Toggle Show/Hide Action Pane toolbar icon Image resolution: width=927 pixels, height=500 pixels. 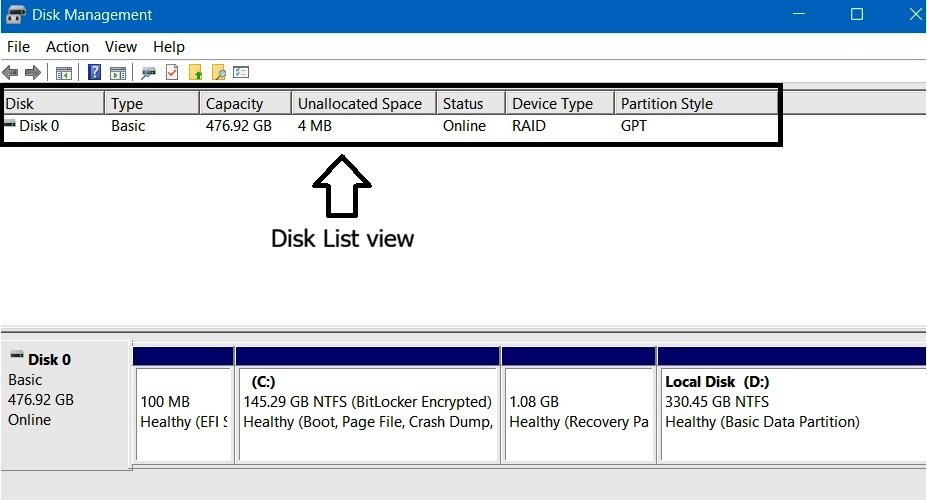pyautogui.click(x=118, y=73)
